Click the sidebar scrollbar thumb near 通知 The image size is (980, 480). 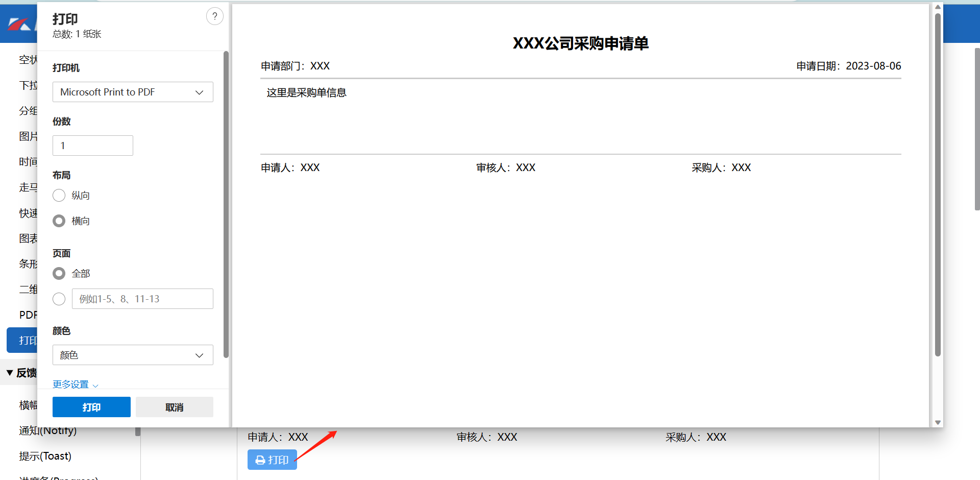tap(138, 432)
